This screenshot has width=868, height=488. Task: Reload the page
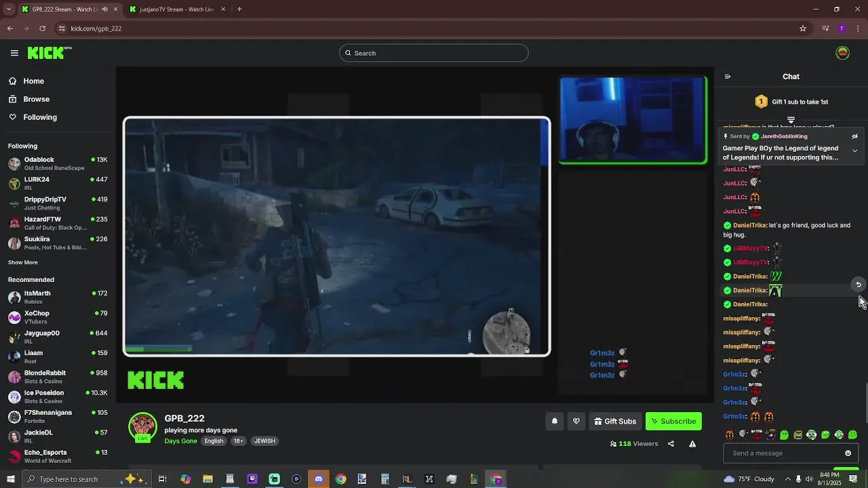pyautogui.click(x=43, y=28)
